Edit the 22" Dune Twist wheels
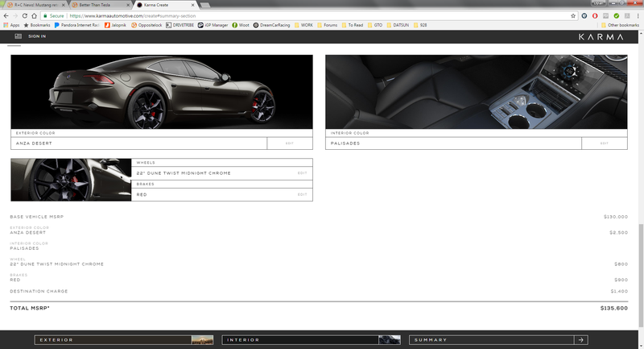This screenshot has width=644, height=349. (x=303, y=173)
